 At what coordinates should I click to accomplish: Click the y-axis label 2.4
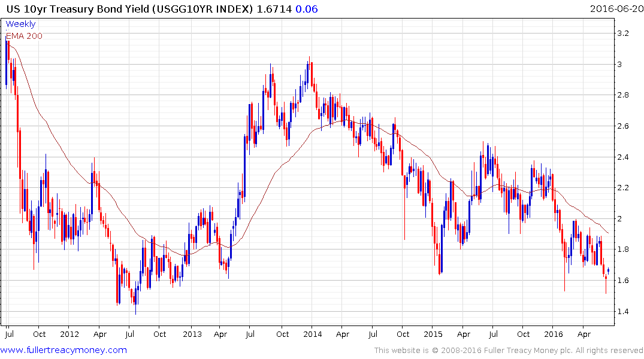[623, 157]
